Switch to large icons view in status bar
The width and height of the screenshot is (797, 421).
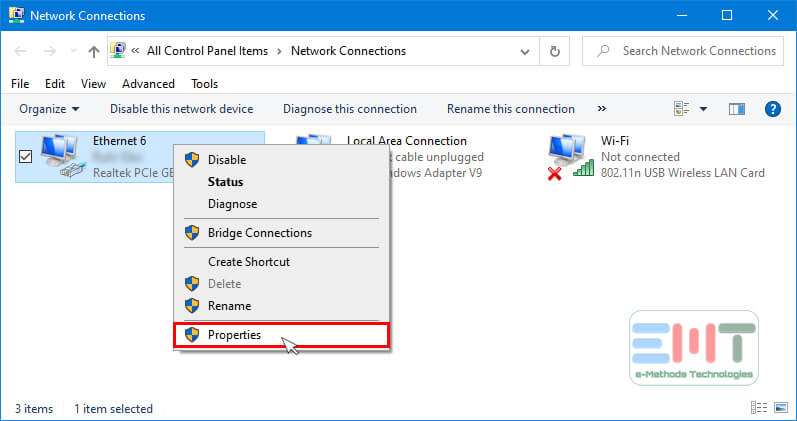click(781, 408)
